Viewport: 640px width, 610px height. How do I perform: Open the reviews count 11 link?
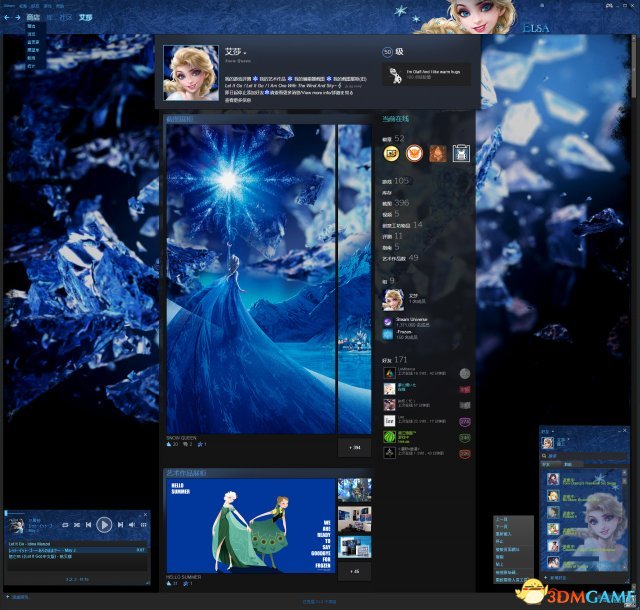coord(392,236)
